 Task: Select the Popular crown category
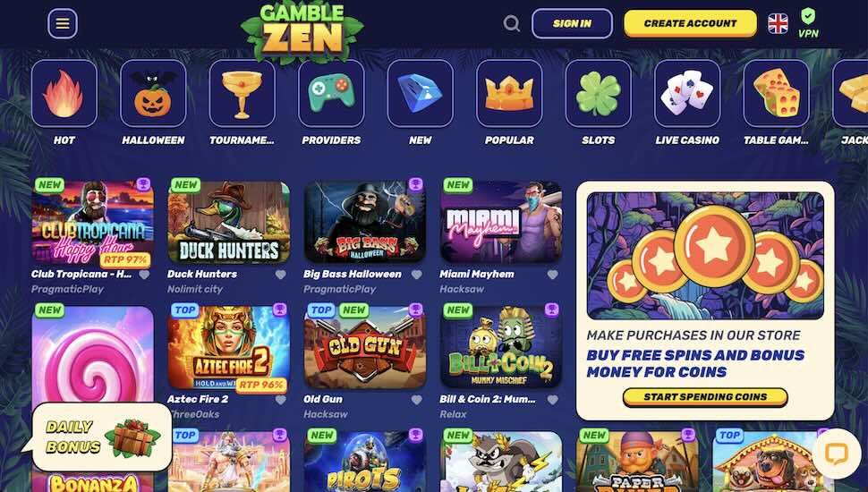coord(509,94)
